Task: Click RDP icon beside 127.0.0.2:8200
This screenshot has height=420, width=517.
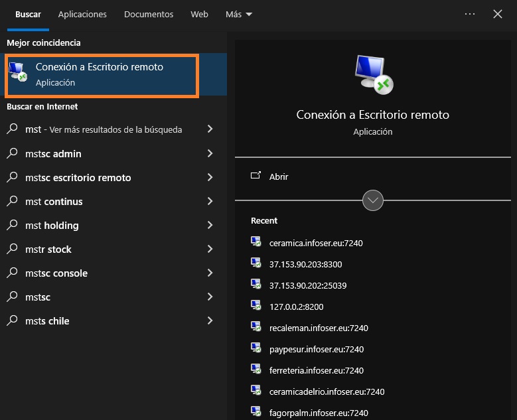Action: [256, 305]
